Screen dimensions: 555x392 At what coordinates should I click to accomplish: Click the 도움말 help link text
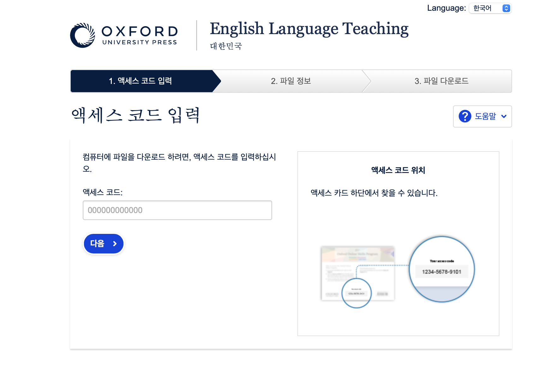[x=486, y=116]
